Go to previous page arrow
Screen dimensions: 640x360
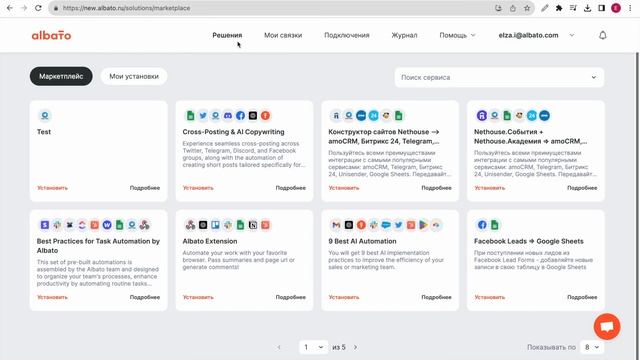[x=279, y=347]
